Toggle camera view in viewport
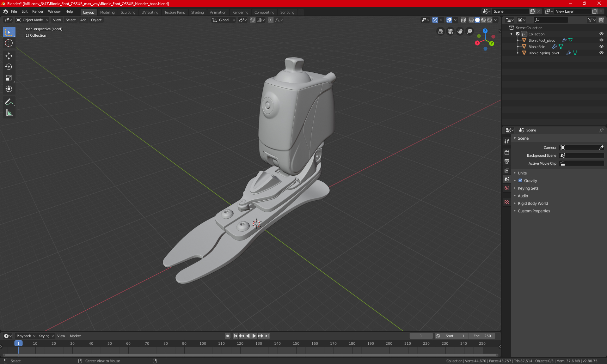The width and height of the screenshot is (607, 364). point(450,31)
